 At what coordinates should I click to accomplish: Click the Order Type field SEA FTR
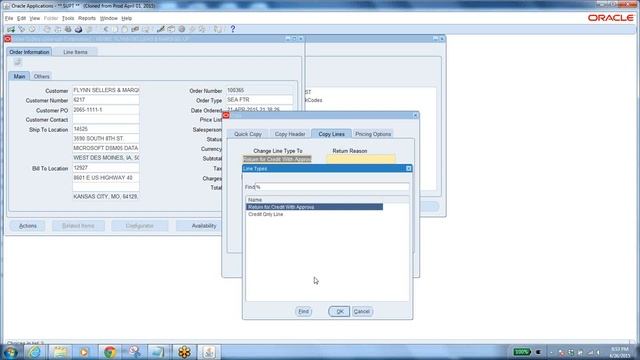pos(259,100)
